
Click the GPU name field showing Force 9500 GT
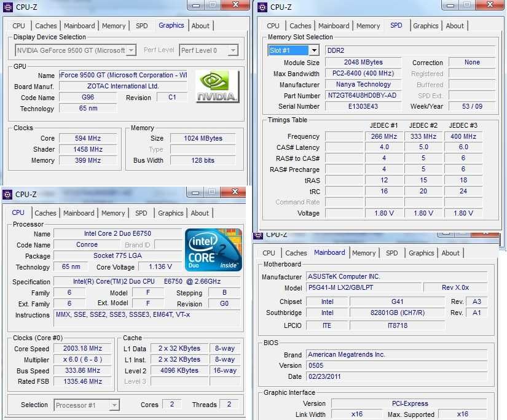[x=123, y=76]
